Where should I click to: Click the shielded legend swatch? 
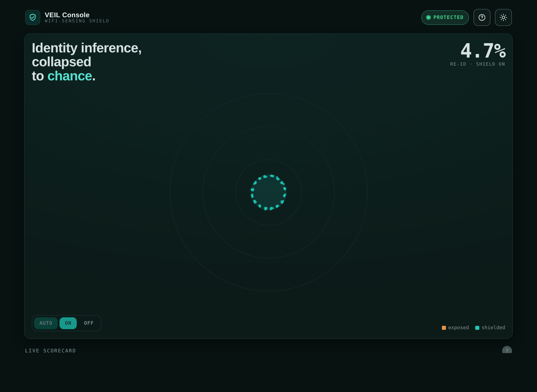click(x=477, y=328)
